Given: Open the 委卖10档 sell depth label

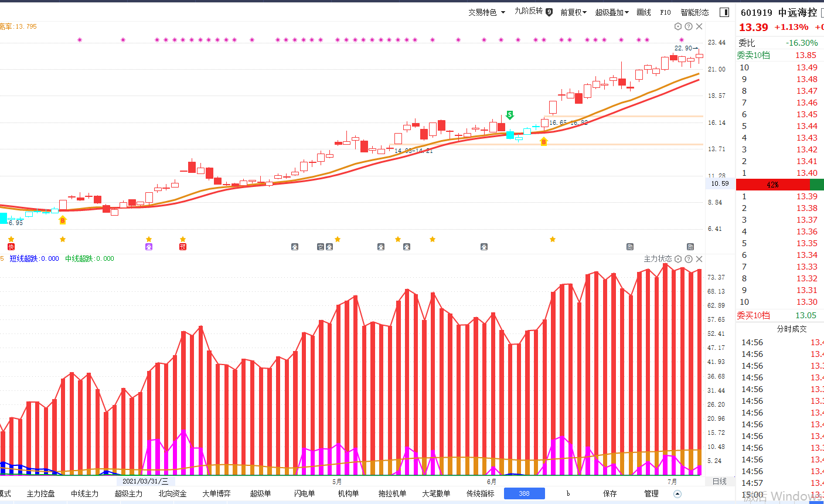Looking at the screenshot, I should click(753, 55).
